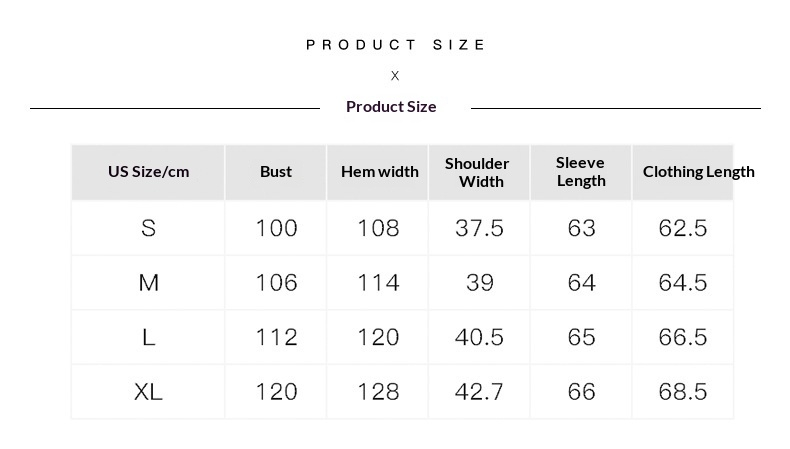This screenshot has height=449, width=790.
Task: Click the bust value 100 for size S
Action: 276,228
